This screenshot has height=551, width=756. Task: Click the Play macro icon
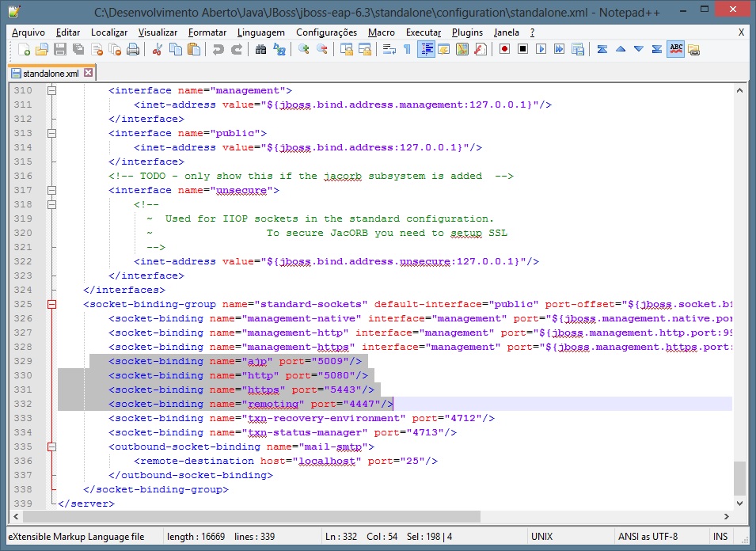[x=541, y=49]
